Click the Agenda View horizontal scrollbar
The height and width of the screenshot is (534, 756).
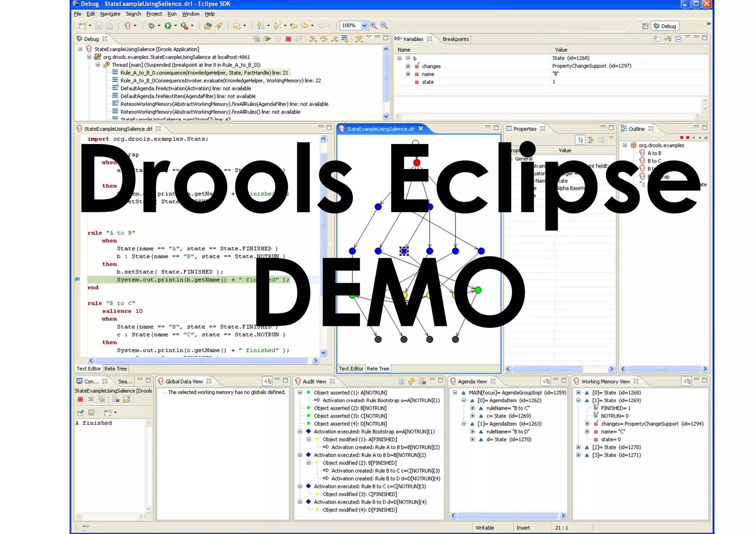click(508, 516)
